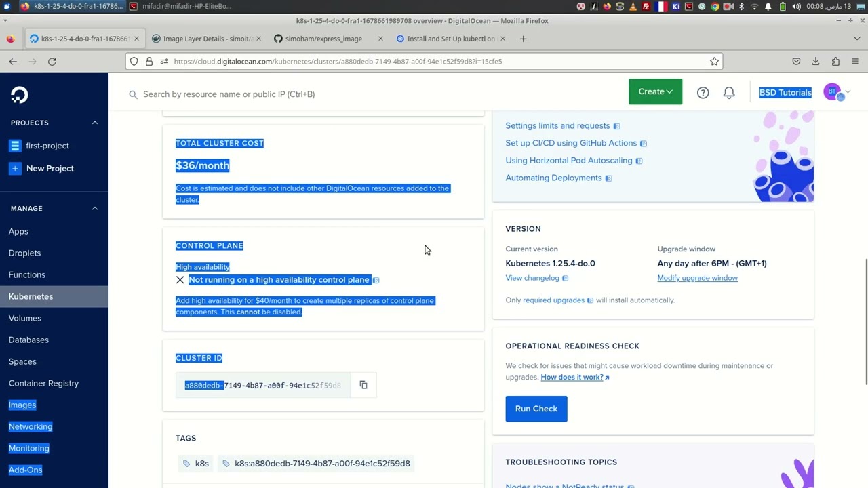868x488 pixels.
Task: Open a new browser tab with plus
Action: (x=523, y=39)
